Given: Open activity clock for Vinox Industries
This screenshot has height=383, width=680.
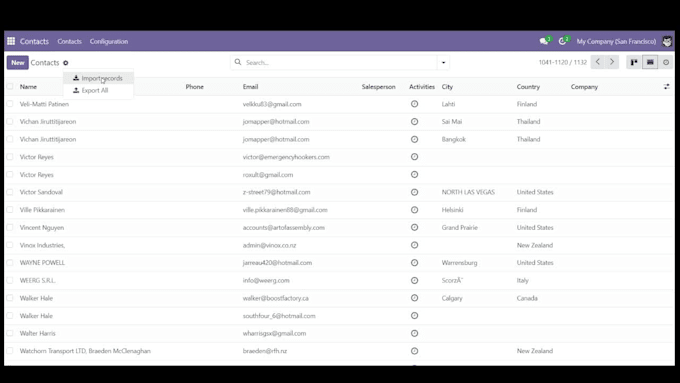Looking at the screenshot, I should pos(415,245).
